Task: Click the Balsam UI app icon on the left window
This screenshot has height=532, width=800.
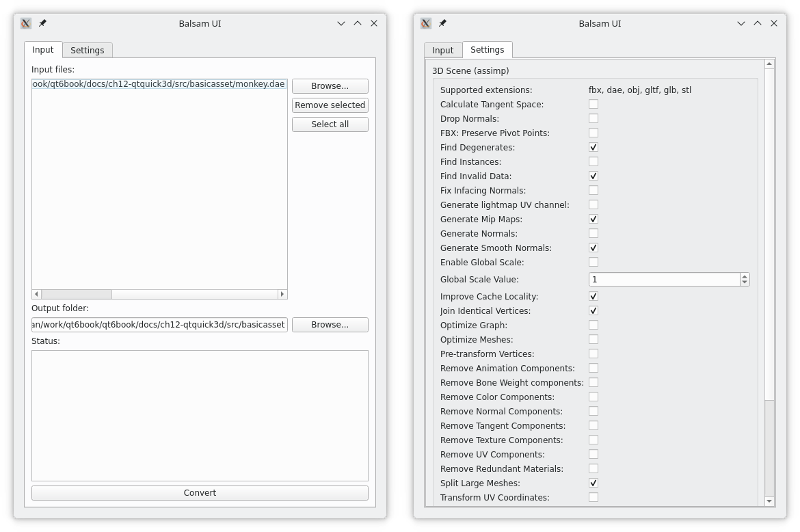Action: click(27, 23)
